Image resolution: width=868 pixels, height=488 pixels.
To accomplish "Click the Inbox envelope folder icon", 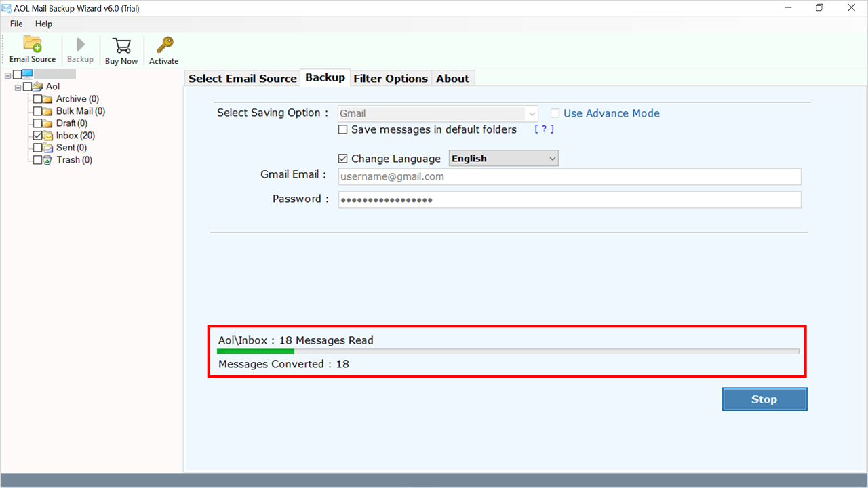I will click(47, 136).
